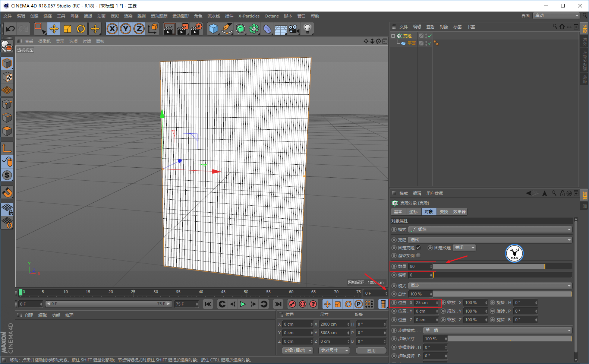Open the 模式 线性 dropdown
Screen dimensions: 589x364
(x=490, y=230)
